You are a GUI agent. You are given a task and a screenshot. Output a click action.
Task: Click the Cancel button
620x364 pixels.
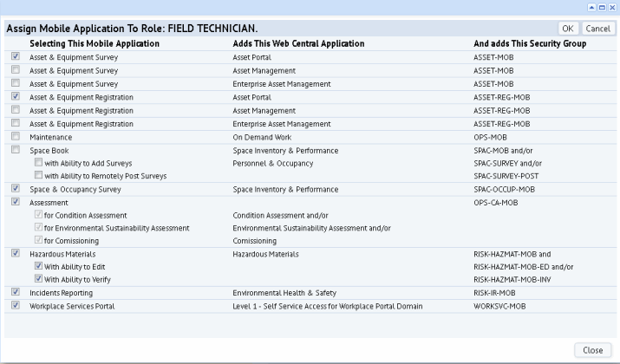coord(597,29)
